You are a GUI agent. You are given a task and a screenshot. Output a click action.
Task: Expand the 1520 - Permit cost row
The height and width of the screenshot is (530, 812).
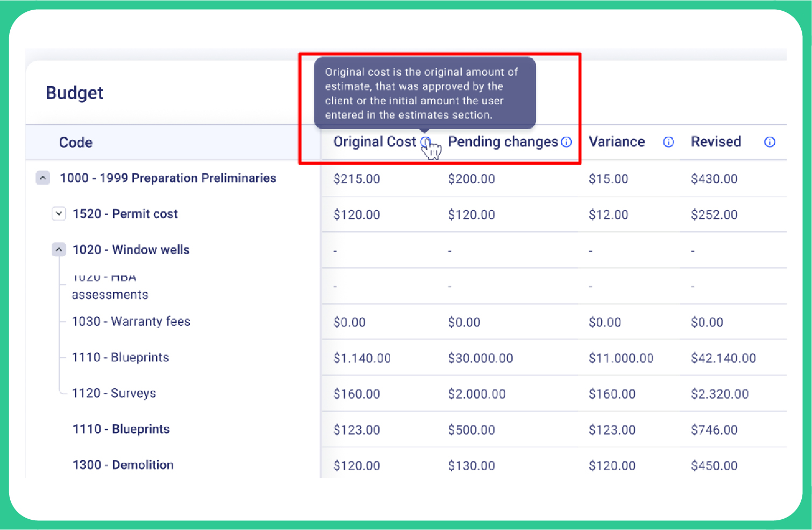tap(59, 214)
